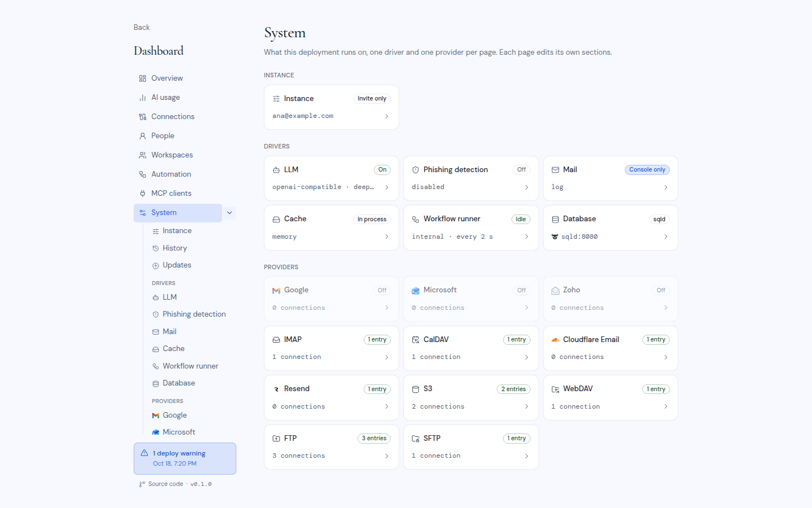Click the People person icon

coord(143,136)
